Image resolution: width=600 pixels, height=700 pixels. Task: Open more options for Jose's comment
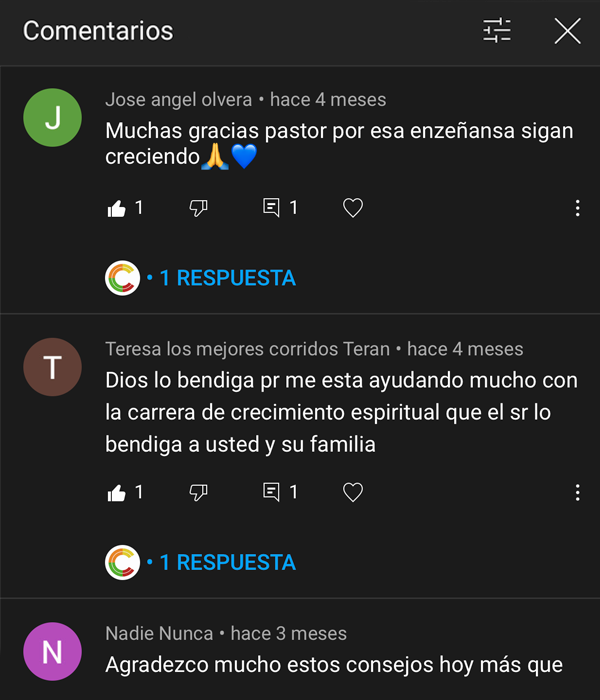[x=578, y=208]
